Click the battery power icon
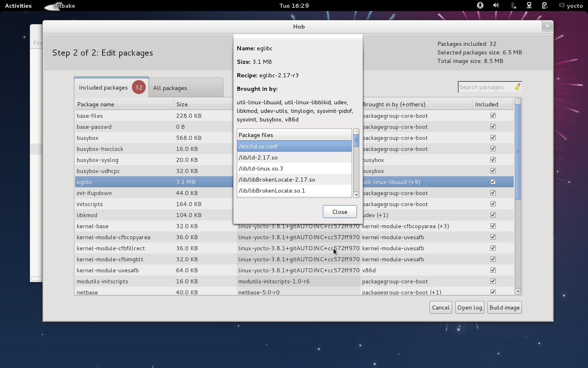This screenshot has height=368, width=588. 544,5
